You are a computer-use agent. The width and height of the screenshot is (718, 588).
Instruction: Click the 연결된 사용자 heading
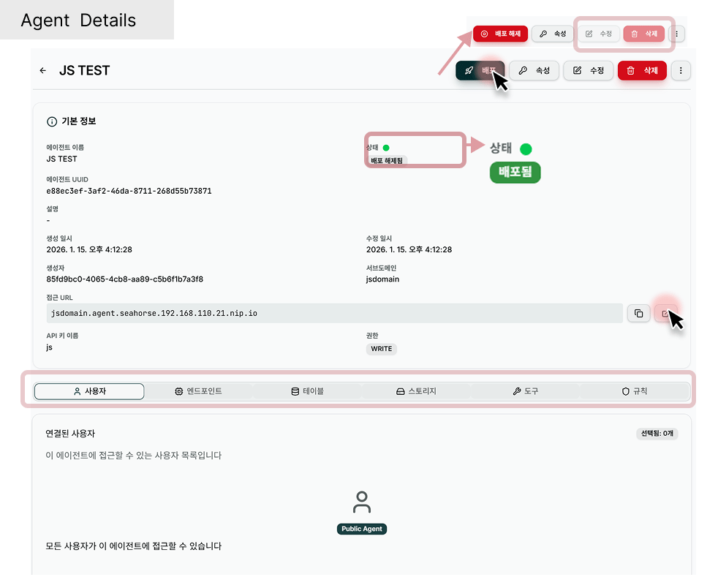point(70,434)
